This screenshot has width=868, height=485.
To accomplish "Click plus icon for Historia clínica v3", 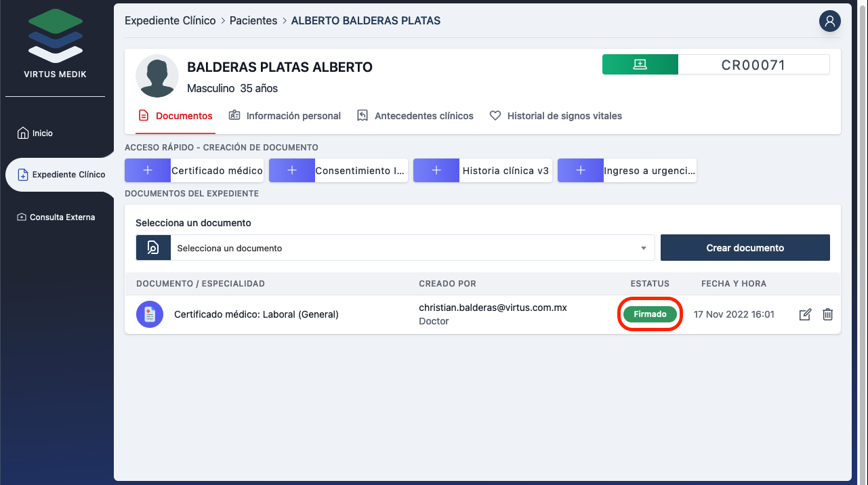I will point(436,171).
